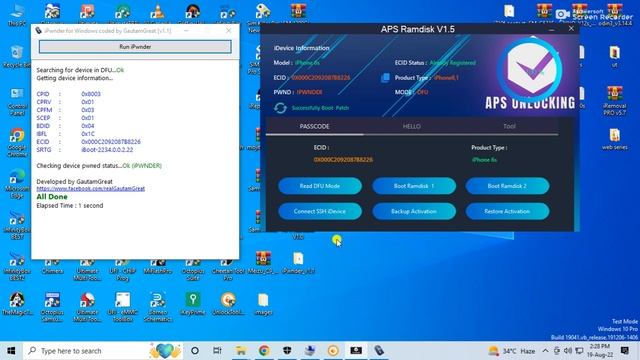Open the odin3_v3.14.4 archive on desktop
This screenshot has width=640, height=360.
pos(615,14)
